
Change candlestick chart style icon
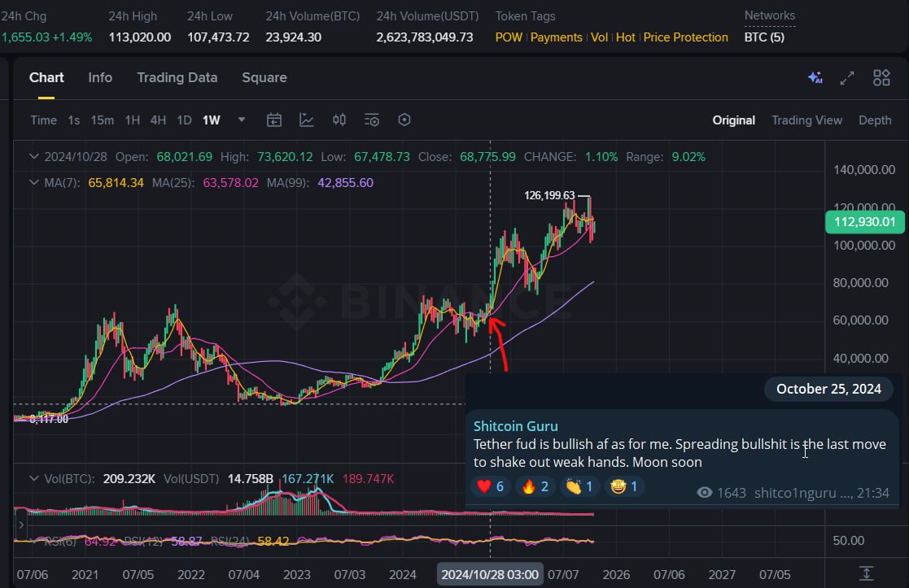339,120
